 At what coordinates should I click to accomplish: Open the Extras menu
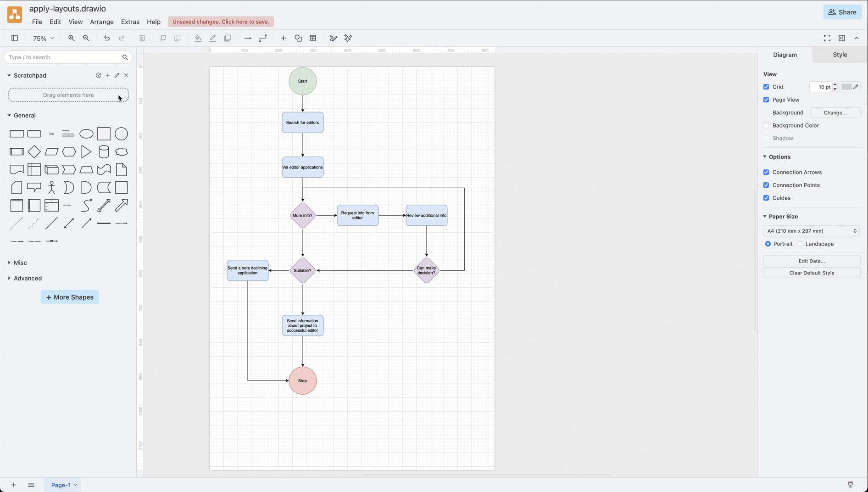tap(130, 22)
